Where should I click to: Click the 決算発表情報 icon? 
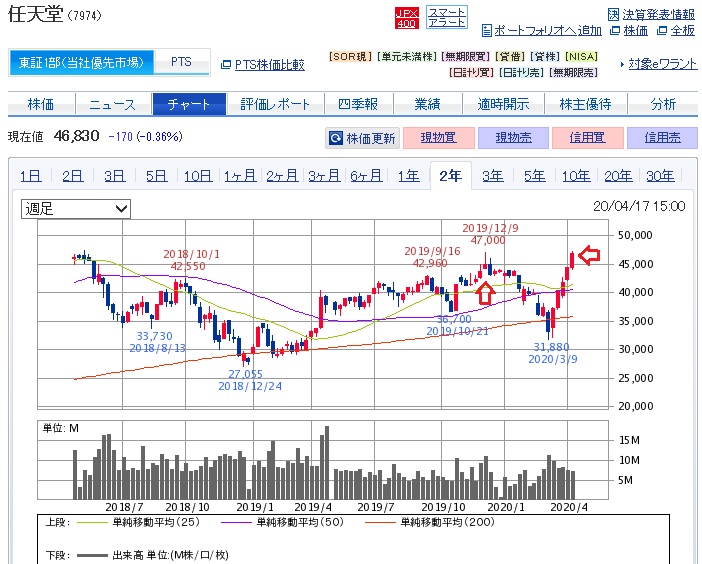tap(613, 15)
